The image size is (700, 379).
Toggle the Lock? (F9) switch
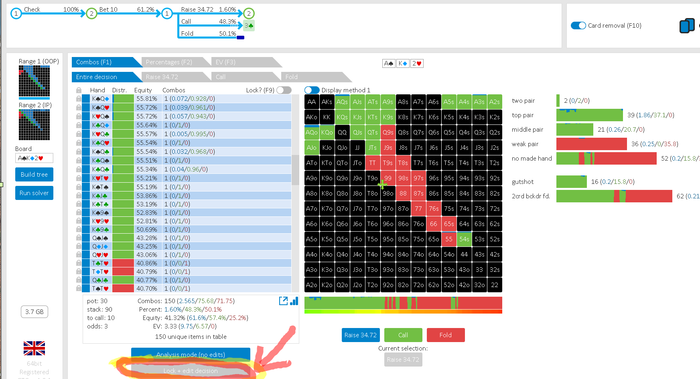(283, 90)
